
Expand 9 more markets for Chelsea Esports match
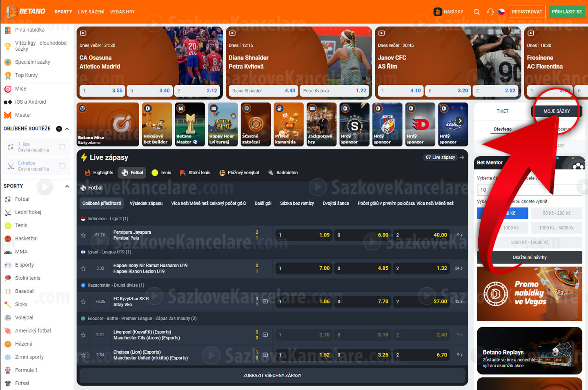coord(460,355)
